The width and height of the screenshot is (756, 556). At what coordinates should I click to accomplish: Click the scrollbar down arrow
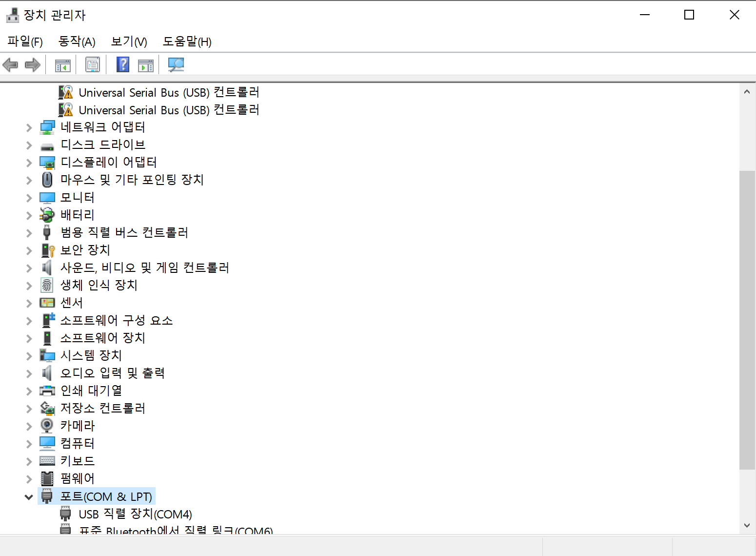point(747,525)
